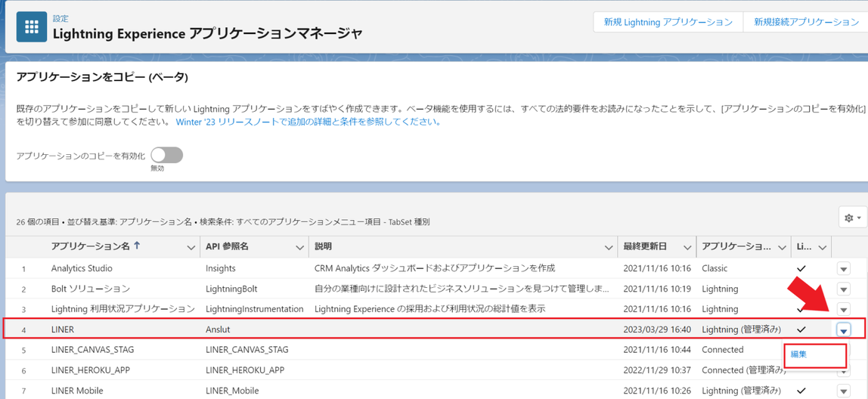The height and width of the screenshot is (399, 868).
Task: Open row actions for LINER Mobile
Action: tap(844, 390)
